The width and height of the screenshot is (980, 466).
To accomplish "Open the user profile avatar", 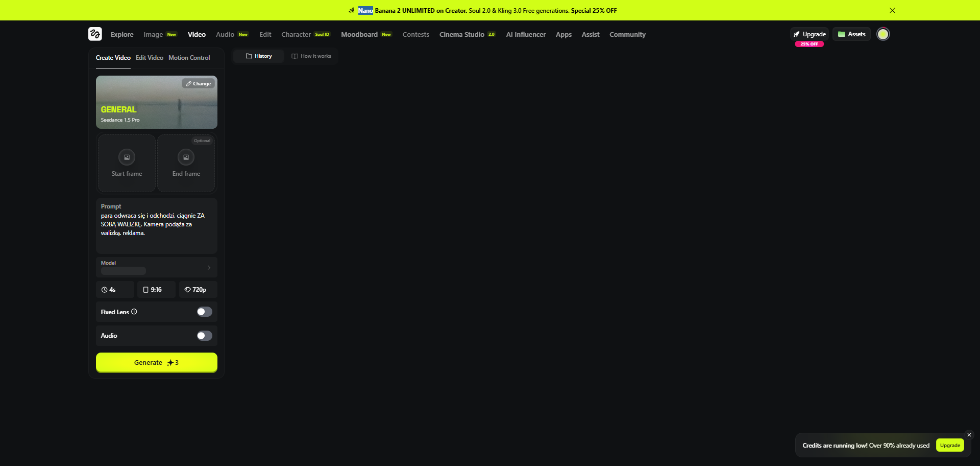I will point(883,34).
